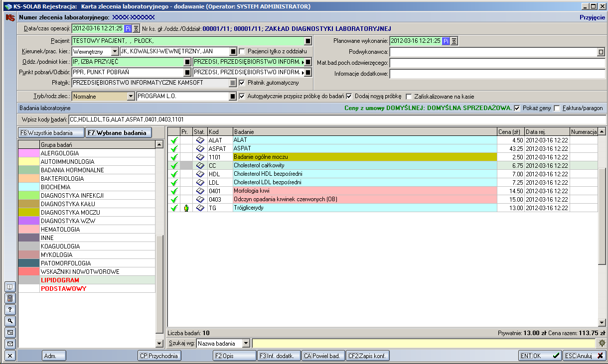Open help with the question mark icon

coord(10,310)
